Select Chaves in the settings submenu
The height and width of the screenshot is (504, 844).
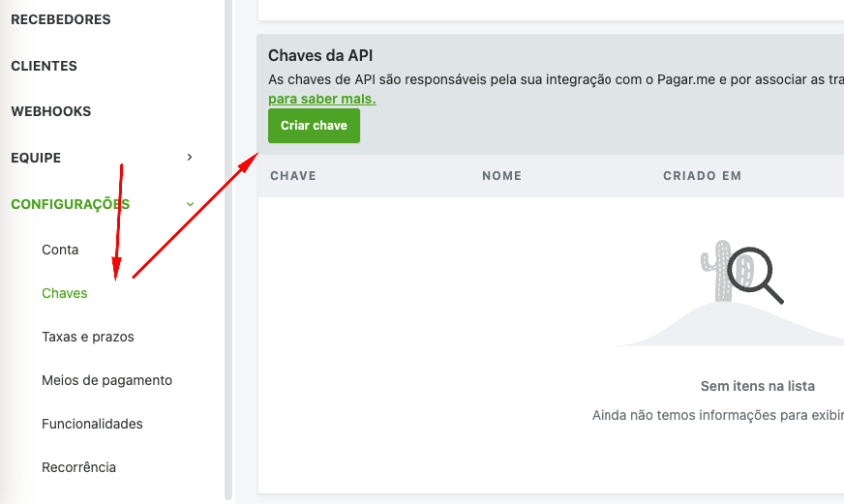[x=65, y=293]
